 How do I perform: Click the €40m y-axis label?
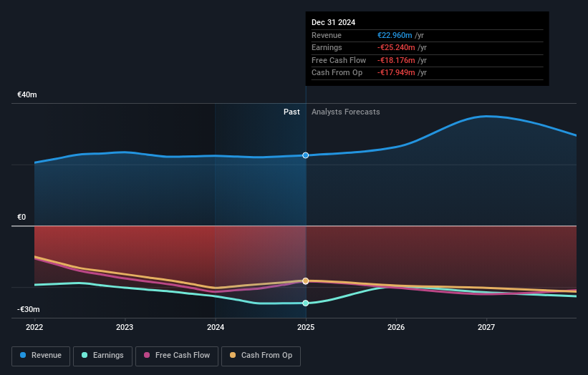pyautogui.click(x=27, y=94)
